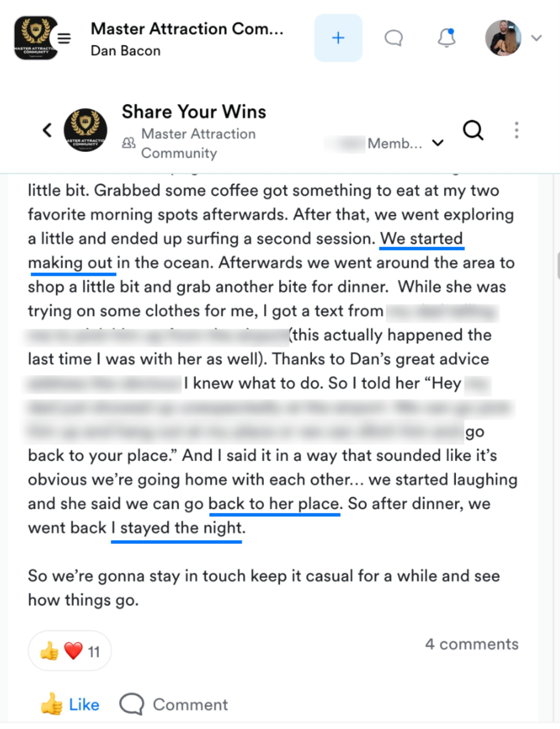Screen dimensions: 560x729
Task: Expand the Members dropdown chevron
Action: point(438,143)
